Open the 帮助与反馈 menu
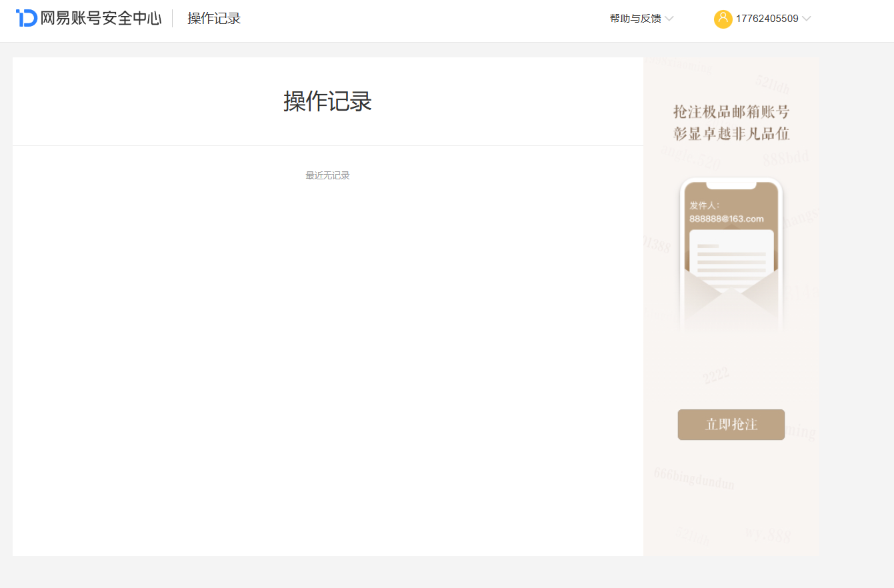 tap(635, 19)
